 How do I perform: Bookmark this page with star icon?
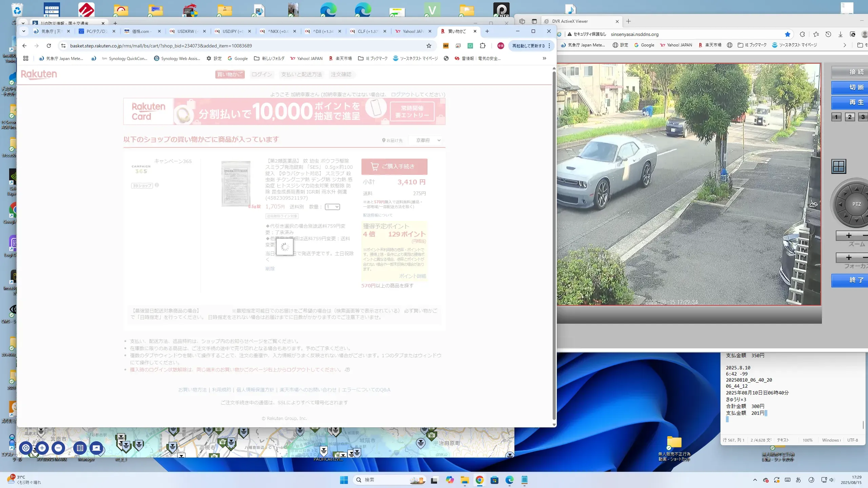(429, 46)
